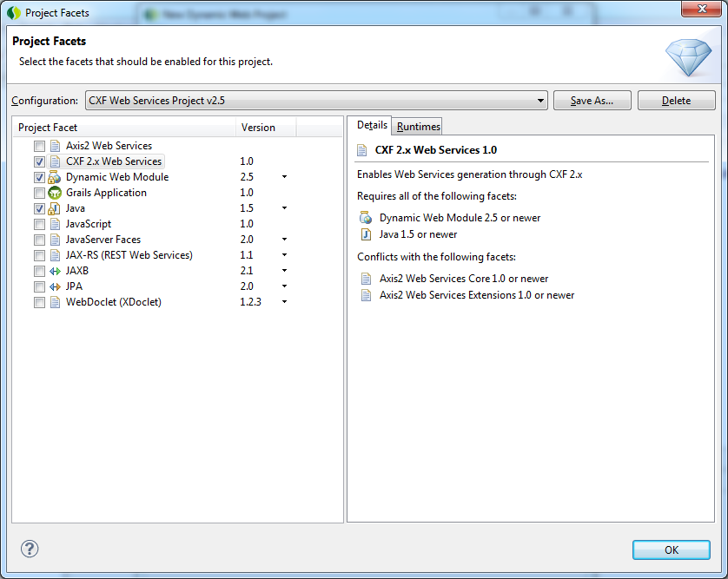The image size is (728, 579).
Task: Click the Grails Application green icon
Action: pyautogui.click(x=55, y=193)
